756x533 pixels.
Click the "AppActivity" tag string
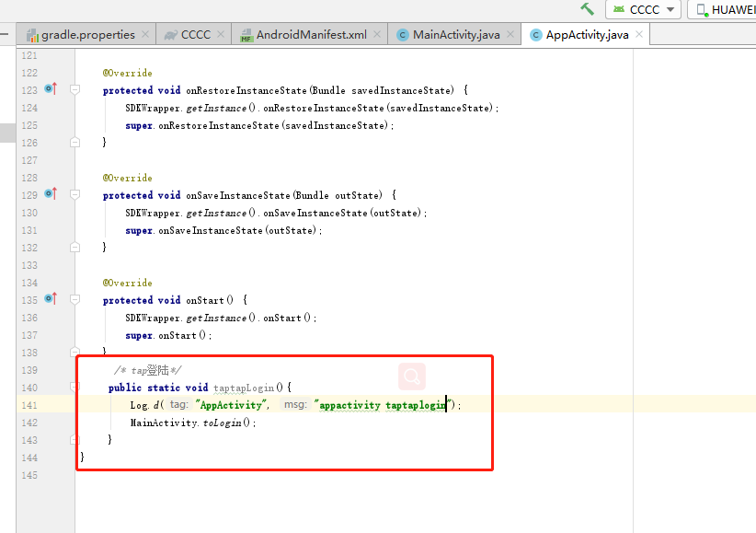[232, 405]
